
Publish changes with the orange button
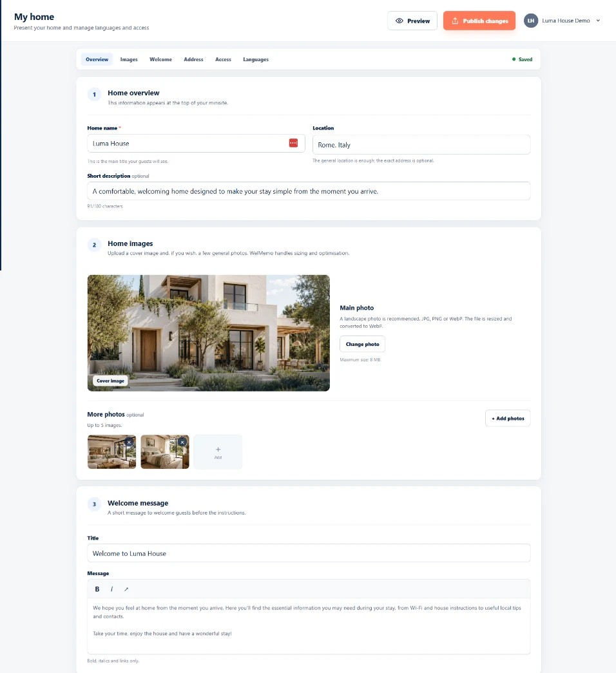pos(479,21)
